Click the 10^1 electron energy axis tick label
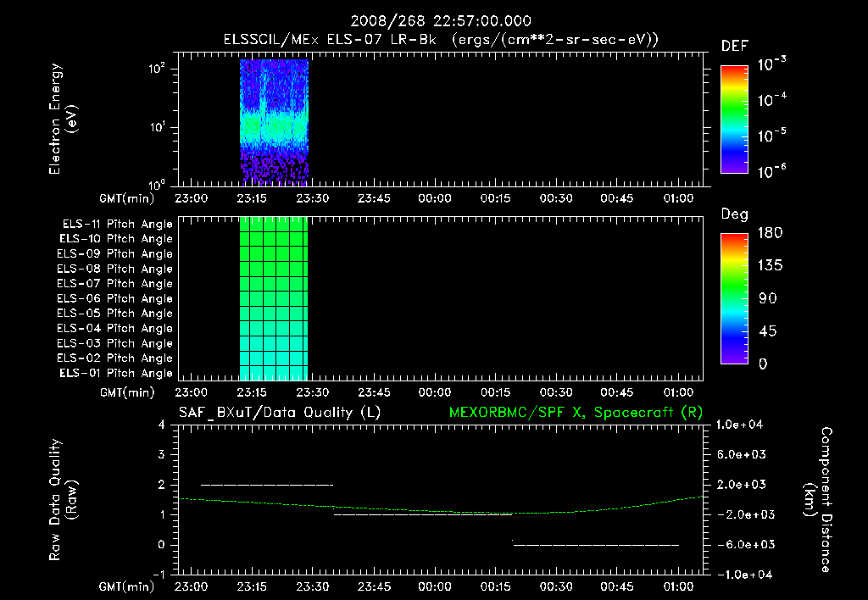 pos(157,127)
